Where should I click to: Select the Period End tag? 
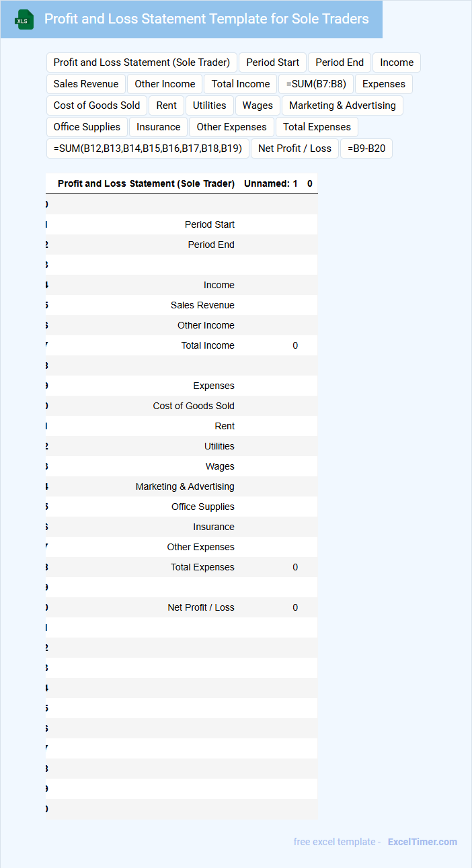point(340,62)
